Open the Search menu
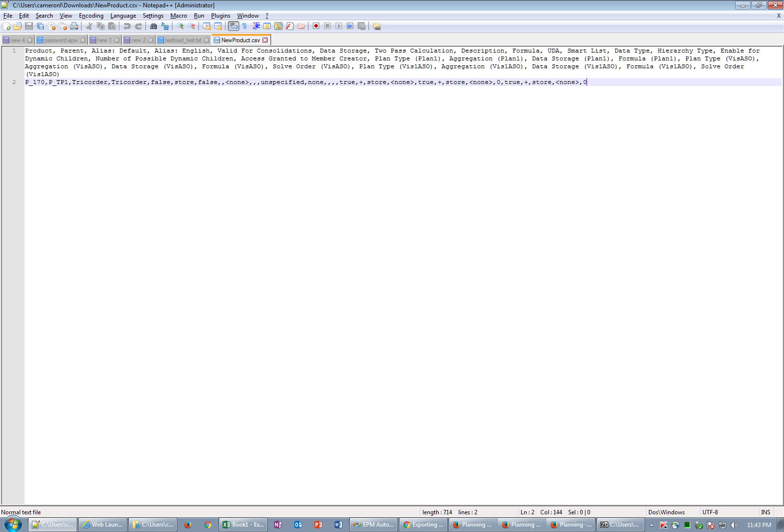Image resolution: width=784 pixels, height=532 pixels. point(44,16)
